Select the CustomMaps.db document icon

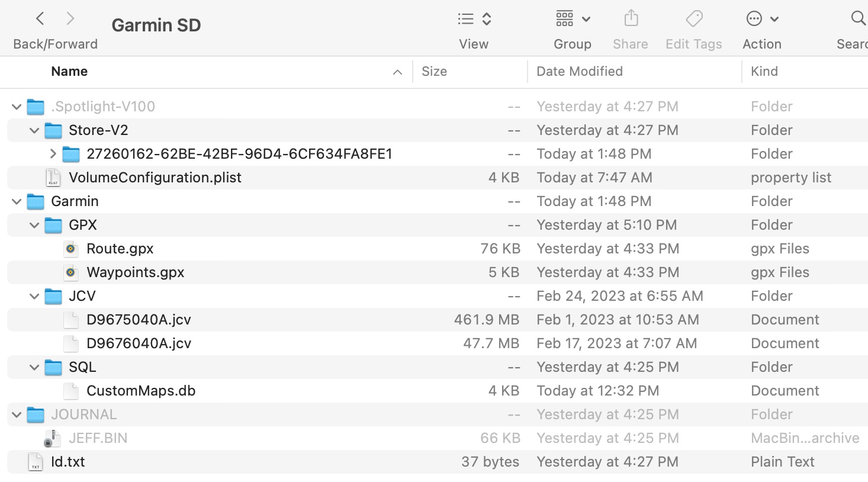(x=71, y=391)
